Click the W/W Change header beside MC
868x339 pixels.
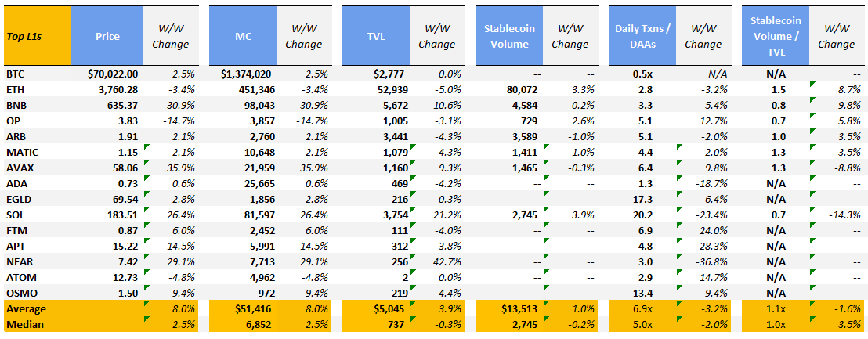[x=303, y=36]
